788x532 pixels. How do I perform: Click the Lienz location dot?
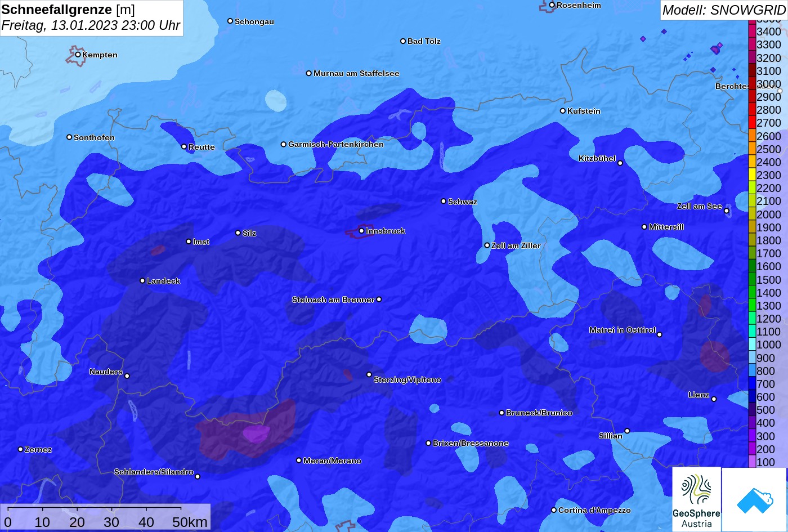[714, 399]
